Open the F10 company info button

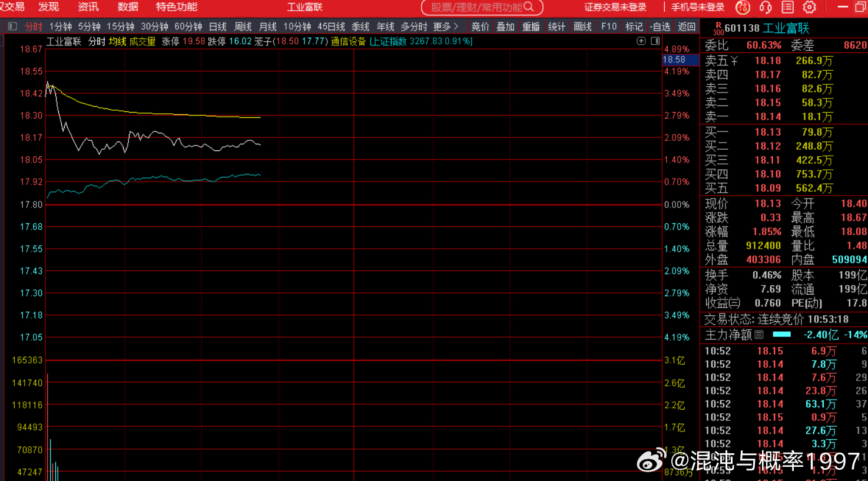(x=609, y=27)
